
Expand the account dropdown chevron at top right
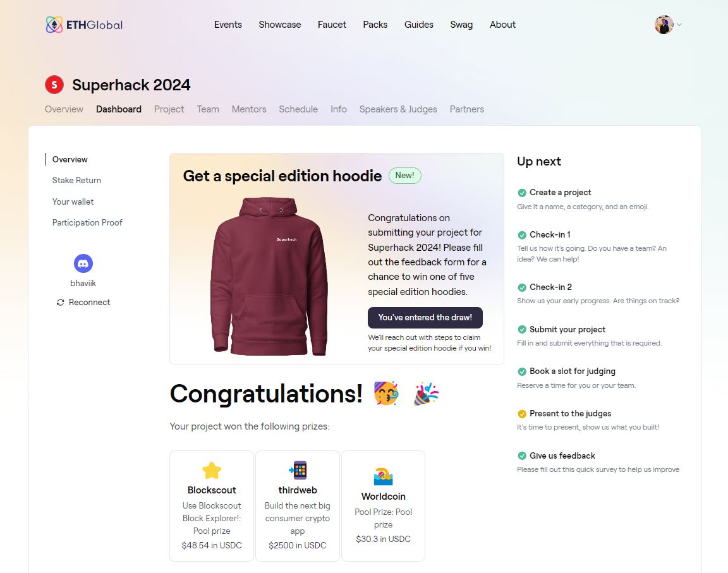tap(679, 25)
